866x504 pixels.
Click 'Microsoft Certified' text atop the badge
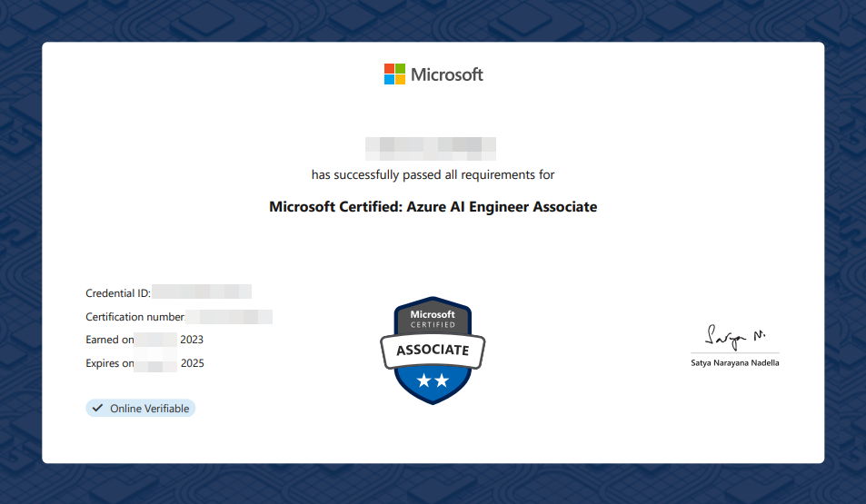pos(433,319)
